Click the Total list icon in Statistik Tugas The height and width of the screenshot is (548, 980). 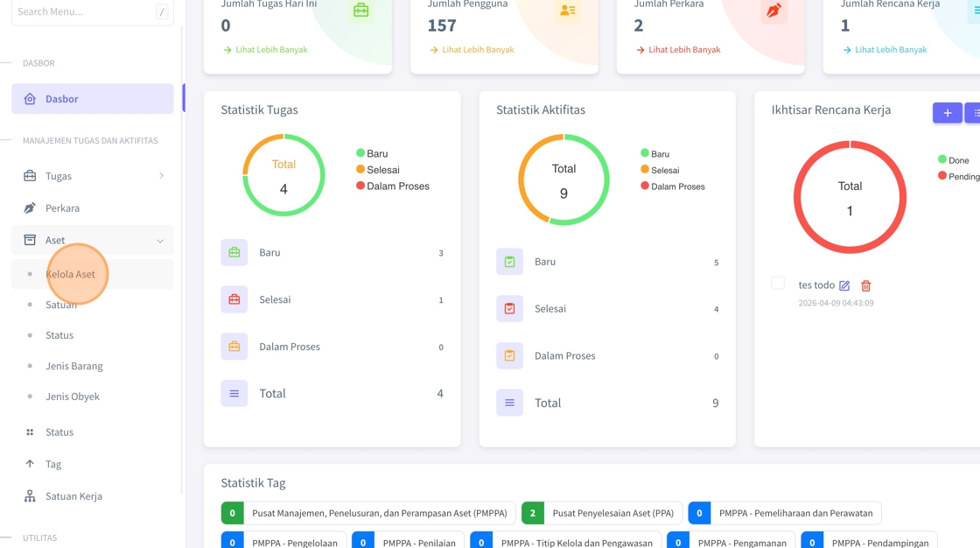click(234, 393)
